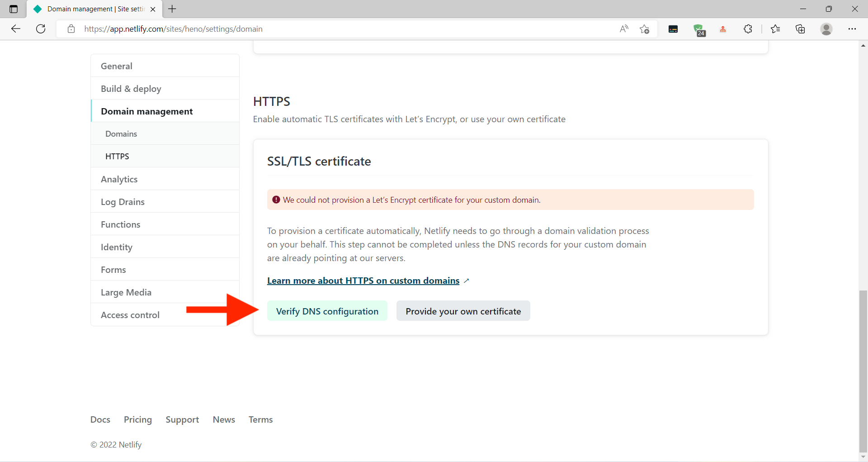The image size is (868, 462).
Task: Open the browser profile avatar
Action: [826, 29]
